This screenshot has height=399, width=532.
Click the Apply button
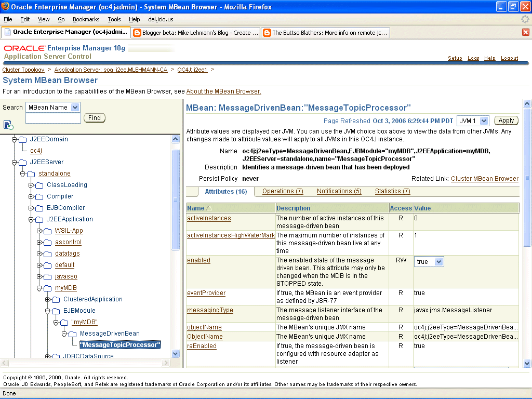pos(506,121)
